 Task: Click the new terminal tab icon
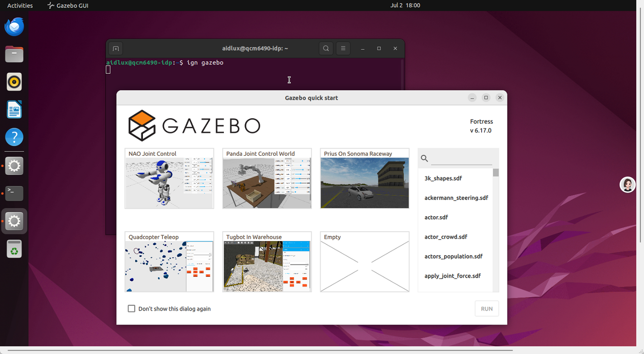(x=116, y=49)
